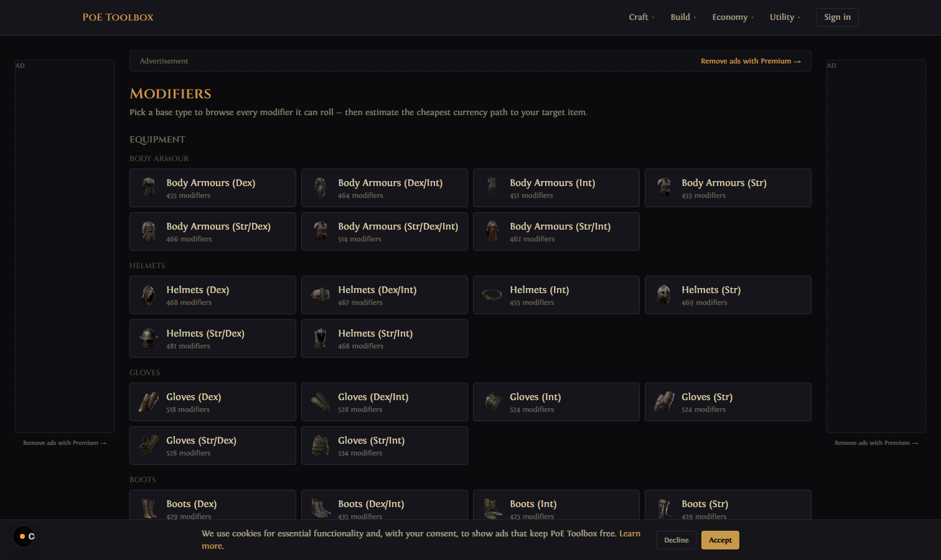Screen dimensions: 941x560
Task: Select Gloves (Str/Dex) title
Action: point(201,441)
